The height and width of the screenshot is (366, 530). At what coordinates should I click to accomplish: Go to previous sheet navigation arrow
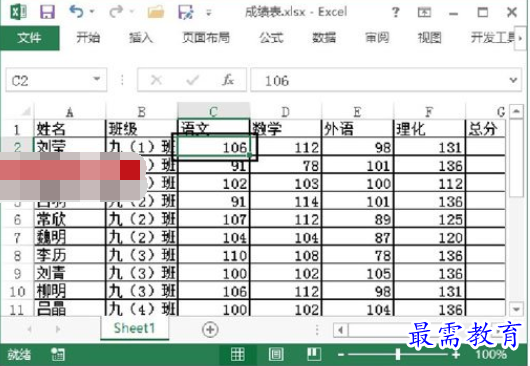(30, 329)
